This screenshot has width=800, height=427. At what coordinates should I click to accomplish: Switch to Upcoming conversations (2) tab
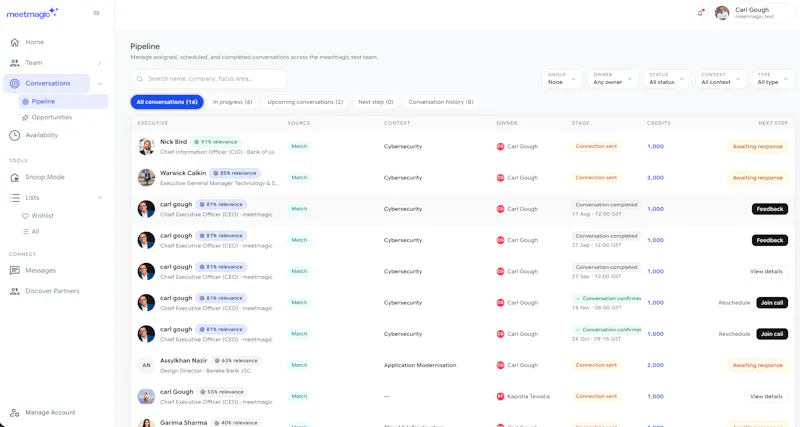pyautogui.click(x=305, y=102)
